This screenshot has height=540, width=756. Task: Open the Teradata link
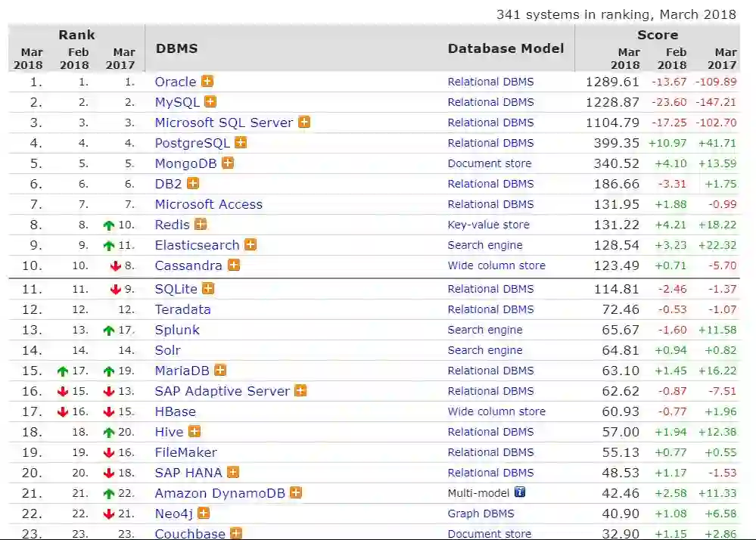[x=182, y=309]
